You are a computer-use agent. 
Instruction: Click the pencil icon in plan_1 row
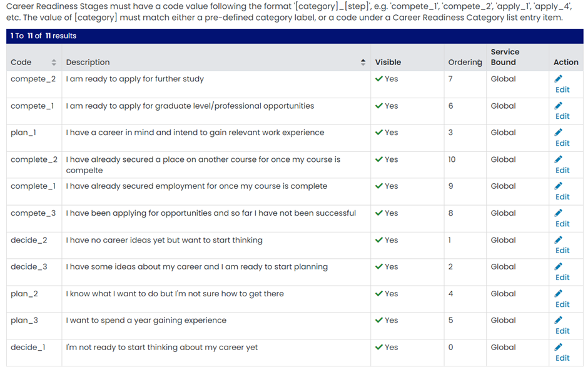pos(559,133)
